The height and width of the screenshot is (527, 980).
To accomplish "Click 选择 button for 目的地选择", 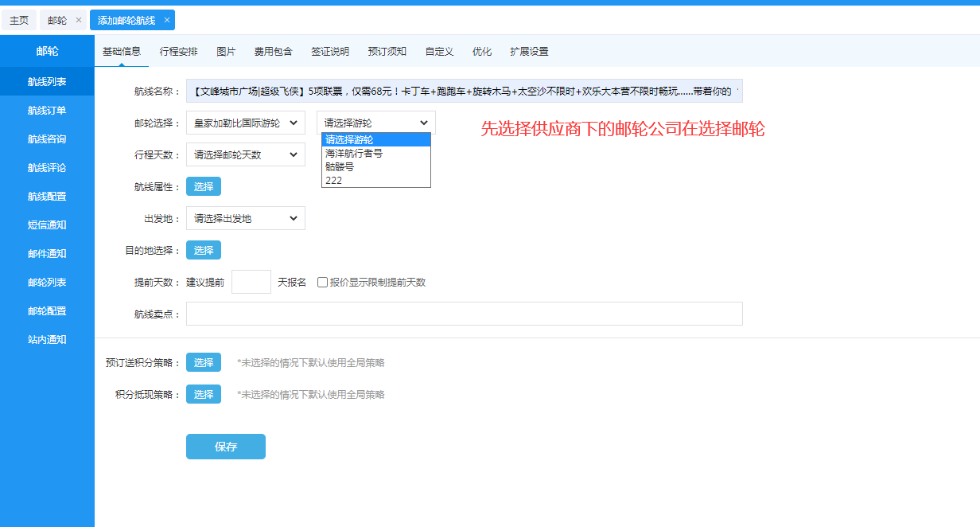I will (x=204, y=250).
